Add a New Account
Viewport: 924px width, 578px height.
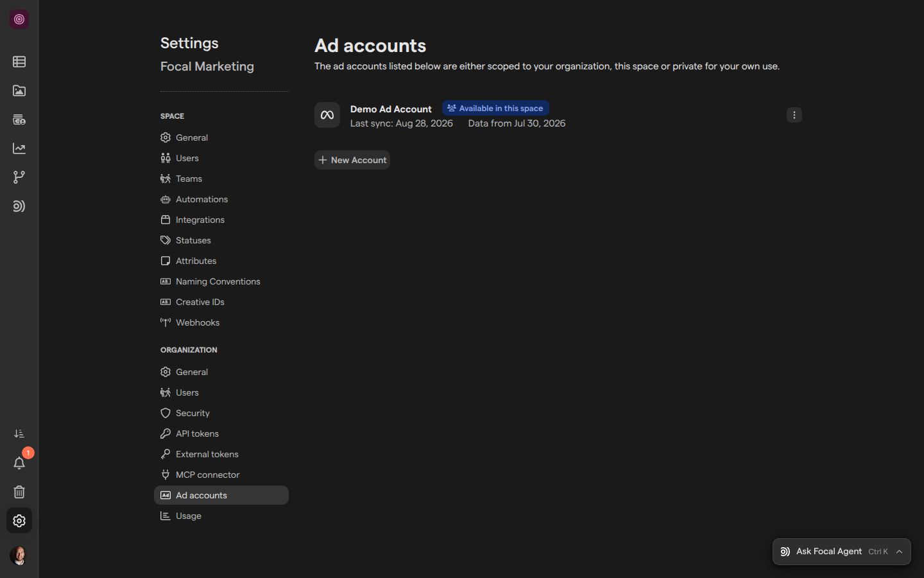(x=352, y=160)
